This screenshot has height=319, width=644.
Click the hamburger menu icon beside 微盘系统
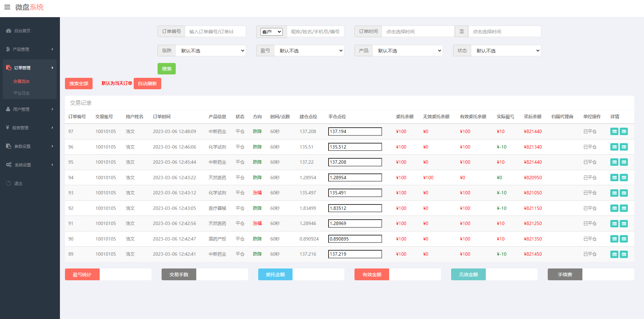(x=7, y=7)
